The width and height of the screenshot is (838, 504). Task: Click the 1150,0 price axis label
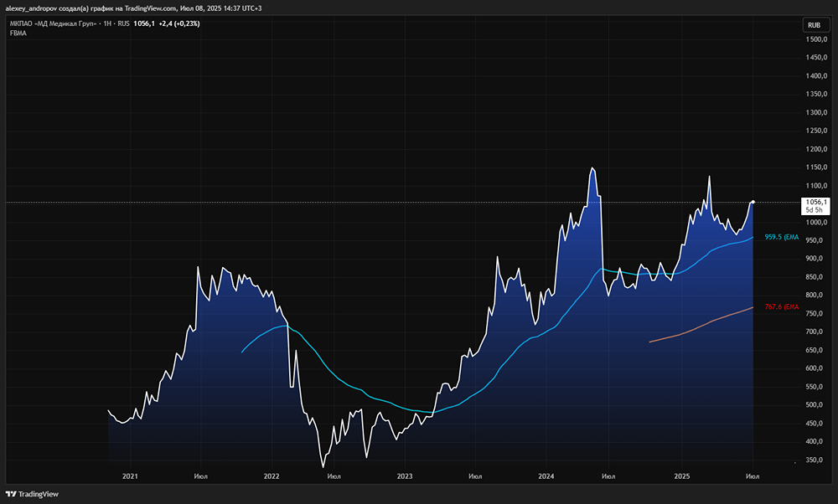pos(816,167)
